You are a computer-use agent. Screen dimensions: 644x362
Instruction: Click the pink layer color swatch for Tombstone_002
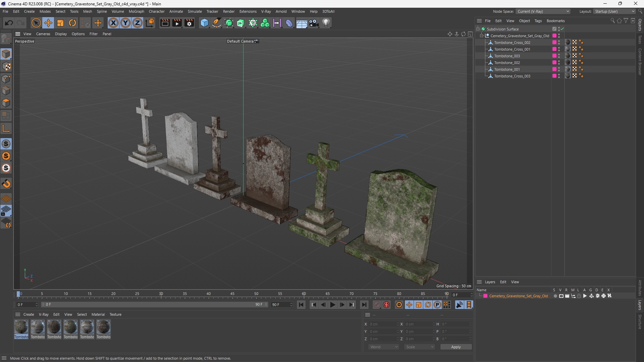click(x=554, y=63)
